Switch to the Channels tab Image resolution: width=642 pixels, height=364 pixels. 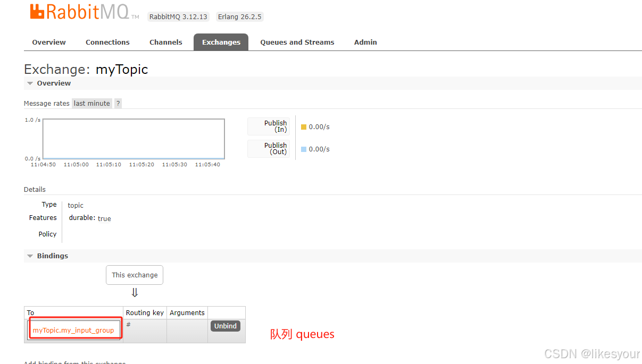point(165,42)
